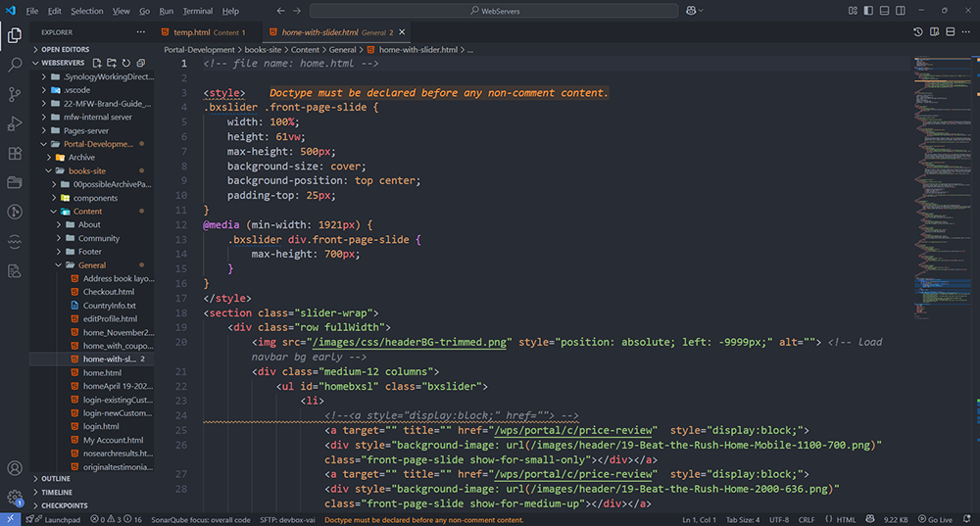
Task: Toggle the primary side bar visibility
Action: (868, 11)
